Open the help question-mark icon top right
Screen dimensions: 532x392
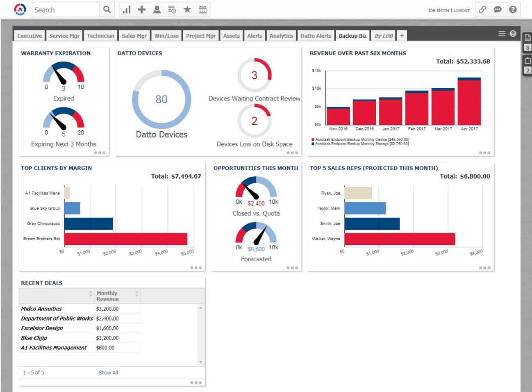pos(513,9)
